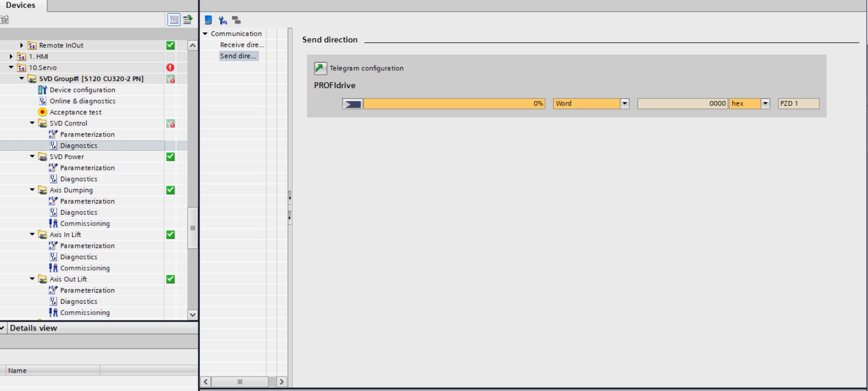868x391 pixels.
Task: Collapse the SVD Group#1 device node
Action: (x=22, y=79)
